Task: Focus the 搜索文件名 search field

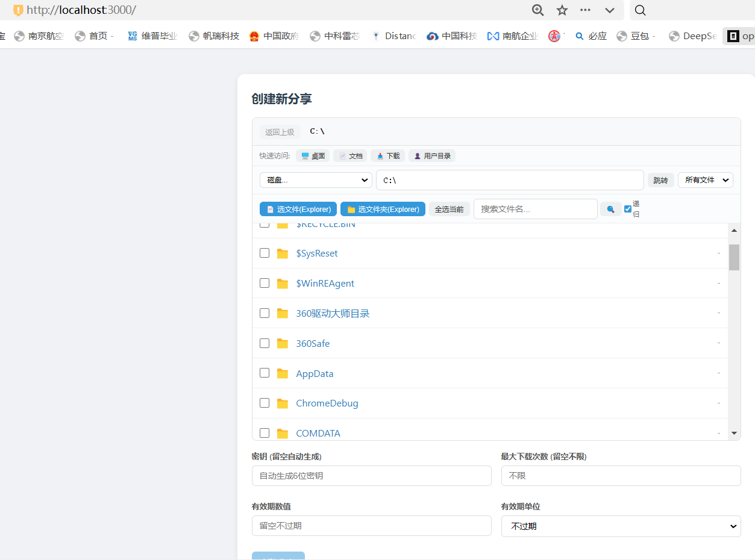Action: pyautogui.click(x=535, y=209)
